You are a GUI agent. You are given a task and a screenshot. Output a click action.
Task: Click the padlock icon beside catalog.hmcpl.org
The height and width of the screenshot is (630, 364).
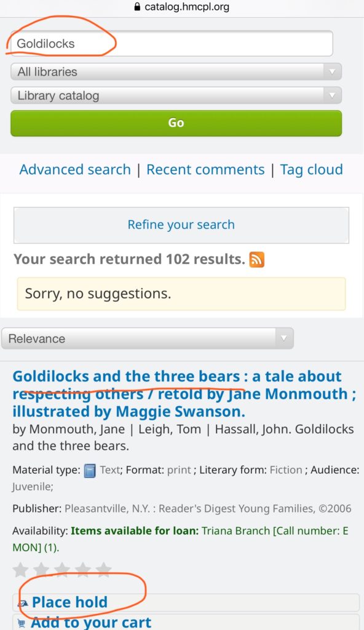point(137,7)
